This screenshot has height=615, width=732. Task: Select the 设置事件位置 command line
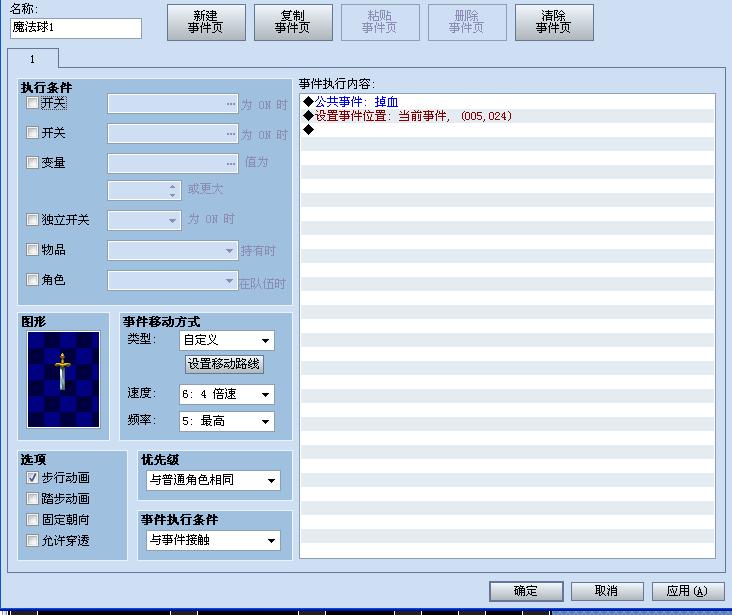pos(507,116)
